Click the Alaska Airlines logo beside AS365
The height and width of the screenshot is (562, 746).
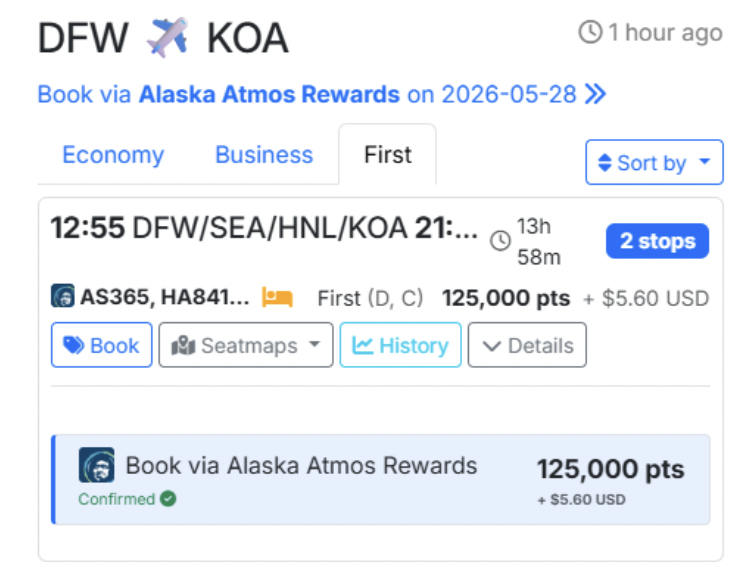pos(63,297)
